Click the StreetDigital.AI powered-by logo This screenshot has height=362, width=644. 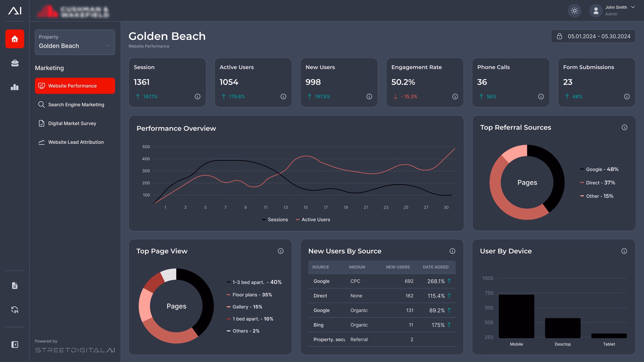75,350
